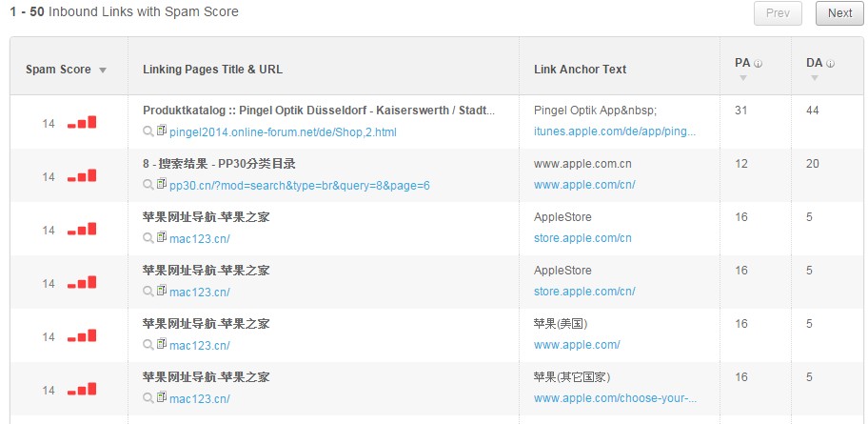
Task: Open the store.apple.com/cn link without trailing slash
Action: pos(582,238)
